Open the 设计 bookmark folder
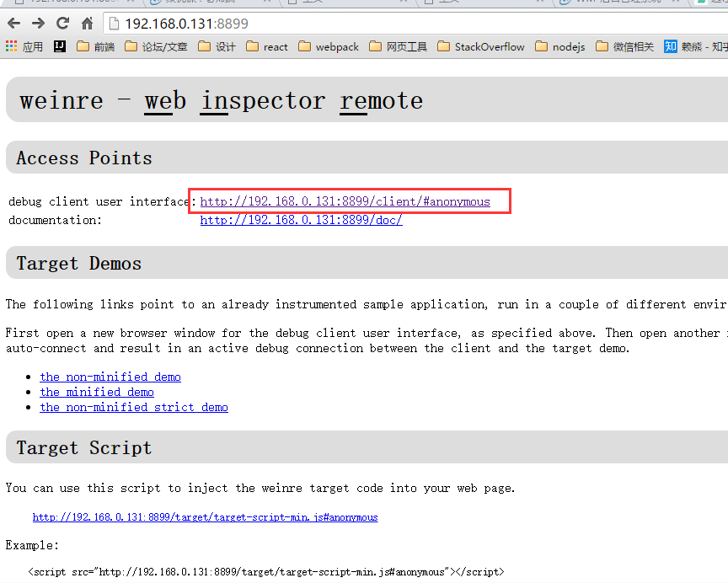Image resolution: width=728 pixels, height=583 pixels. (x=217, y=46)
